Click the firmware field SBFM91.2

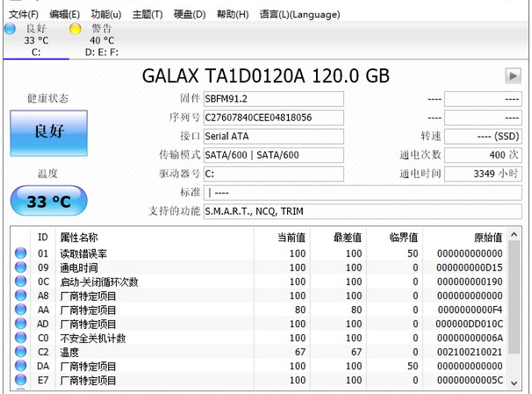pos(274,98)
